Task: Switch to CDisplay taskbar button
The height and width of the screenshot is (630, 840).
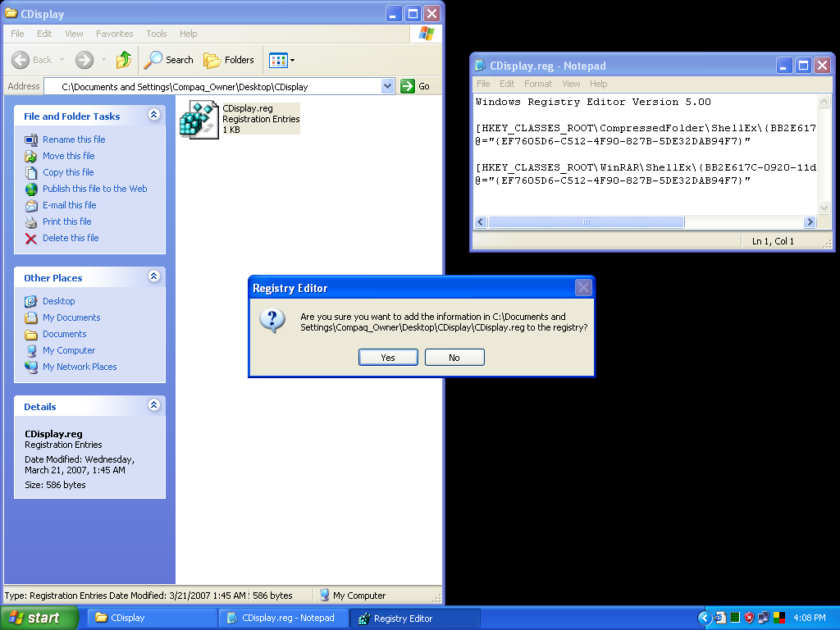Action: click(151, 619)
